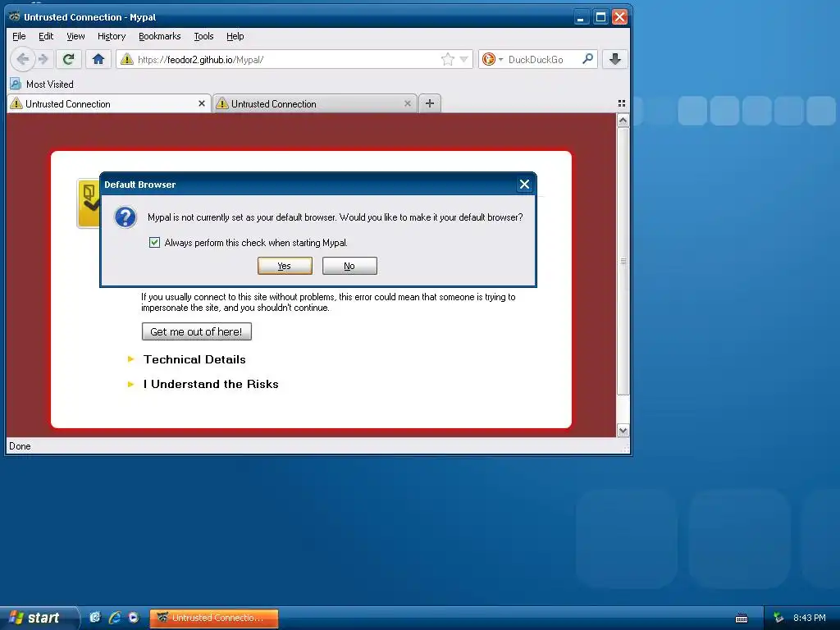840x630 pixels.
Task: Close the Default Browser dialog
Action: coord(524,185)
